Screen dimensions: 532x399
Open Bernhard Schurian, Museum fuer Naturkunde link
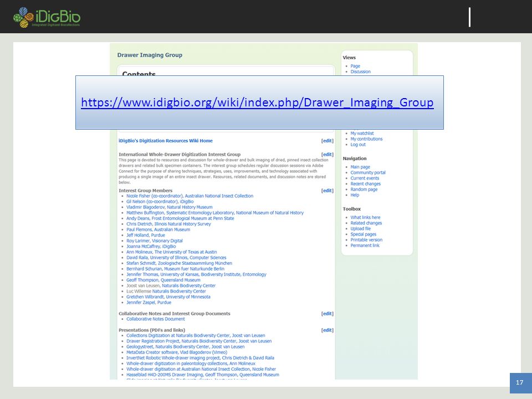175,269
